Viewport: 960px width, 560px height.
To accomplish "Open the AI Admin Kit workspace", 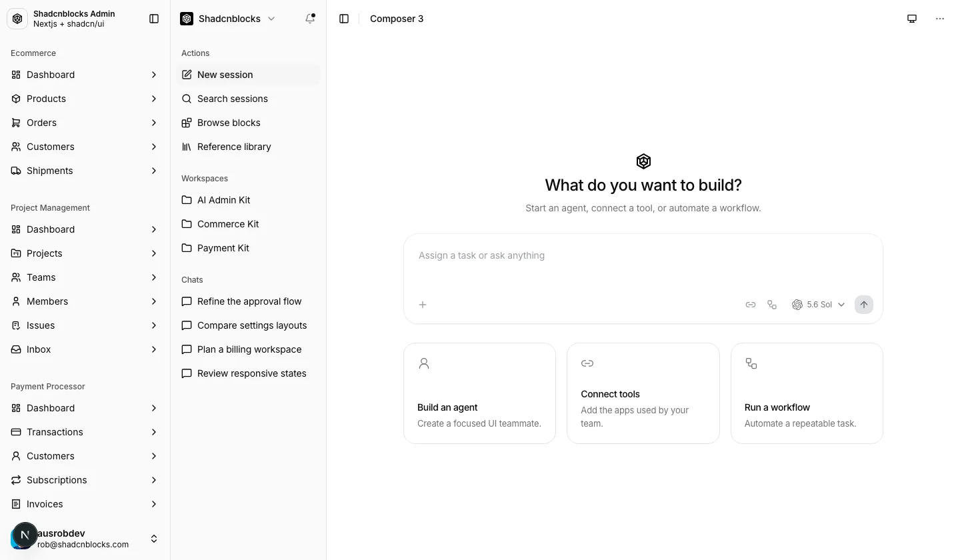I will pyautogui.click(x=248, y=200).
